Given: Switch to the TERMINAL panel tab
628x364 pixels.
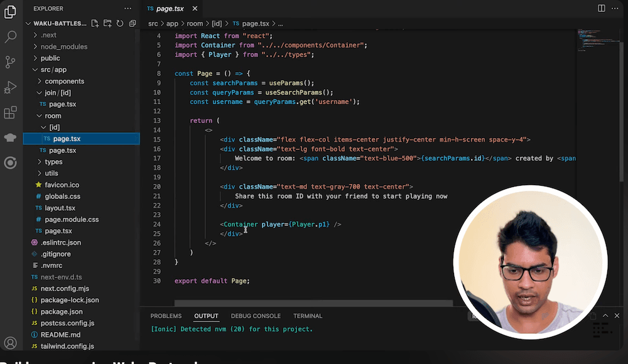Looking at the screenshot, I should (308, 316).
